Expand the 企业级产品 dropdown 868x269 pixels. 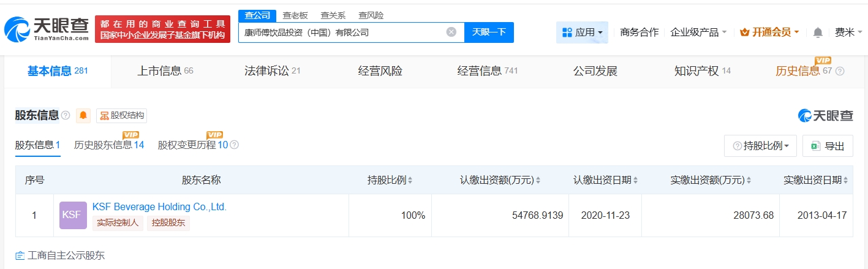pyautogui.click(x=698, y=32)
